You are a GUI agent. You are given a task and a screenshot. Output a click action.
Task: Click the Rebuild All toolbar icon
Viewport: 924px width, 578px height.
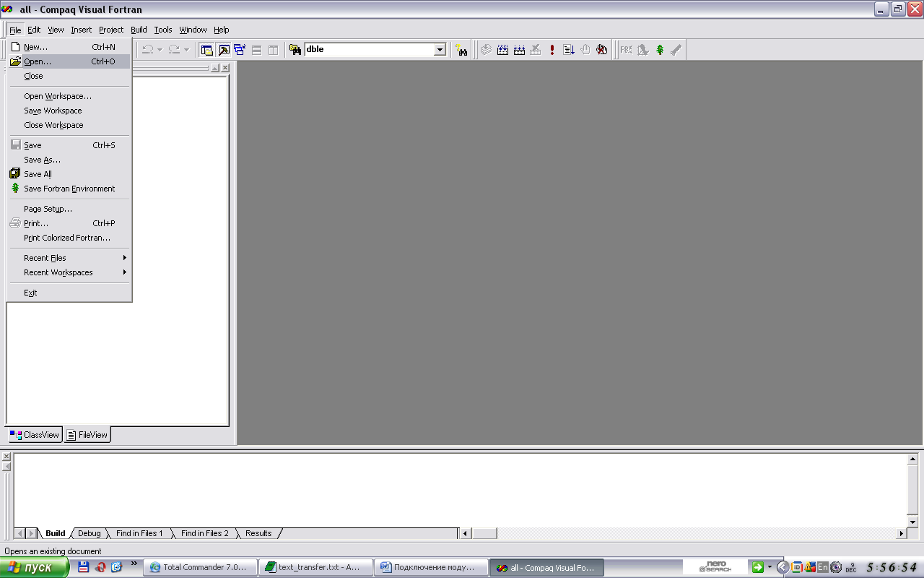pos(519,50)
